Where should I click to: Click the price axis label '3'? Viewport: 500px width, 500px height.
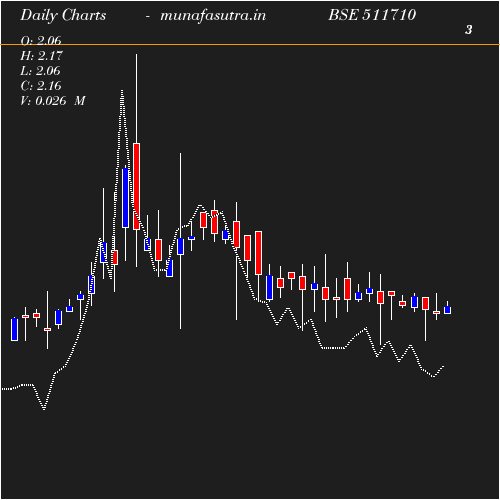pos(469,30)
